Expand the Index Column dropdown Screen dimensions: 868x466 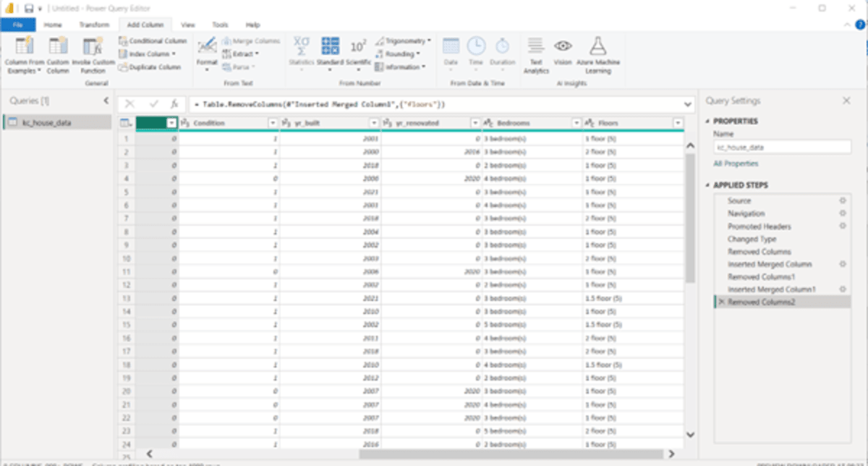tap(174, 54)
